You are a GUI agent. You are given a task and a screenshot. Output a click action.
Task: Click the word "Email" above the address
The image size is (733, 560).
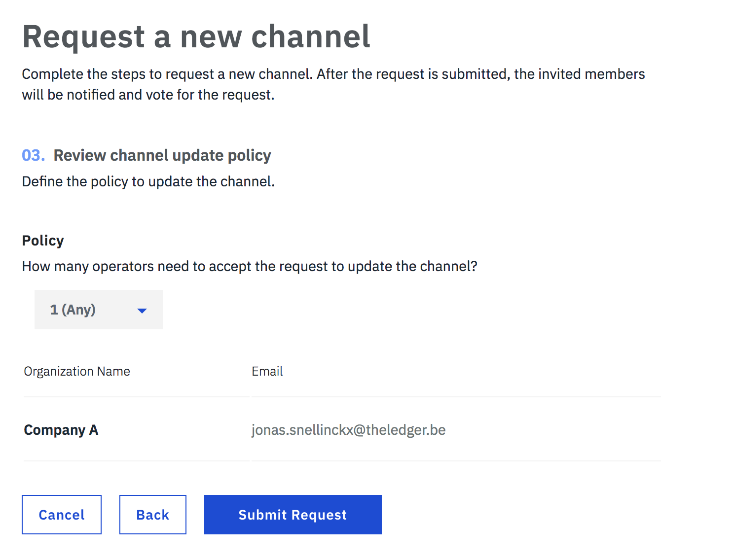click(x=267, y=371)
